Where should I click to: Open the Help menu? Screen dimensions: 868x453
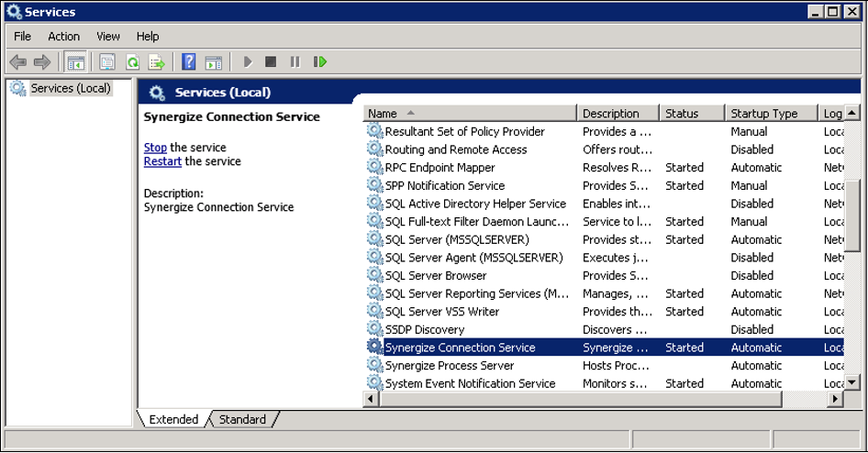point(148,37)
